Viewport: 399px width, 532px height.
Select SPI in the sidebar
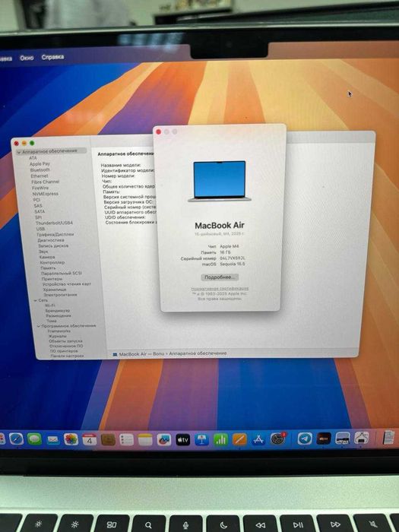tap(38, 217)
